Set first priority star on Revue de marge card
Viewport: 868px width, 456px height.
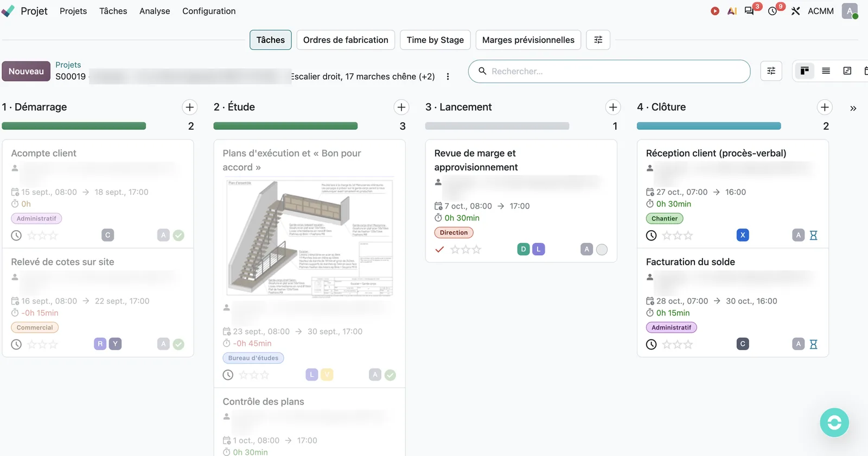[x=455, y=250]
